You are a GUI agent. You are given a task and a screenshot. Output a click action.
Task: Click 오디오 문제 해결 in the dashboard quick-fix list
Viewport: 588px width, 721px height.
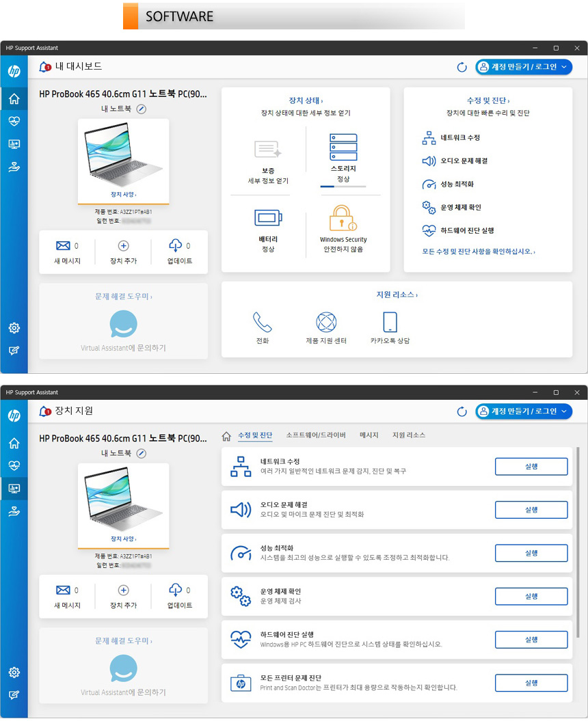(x=455, y=161)
